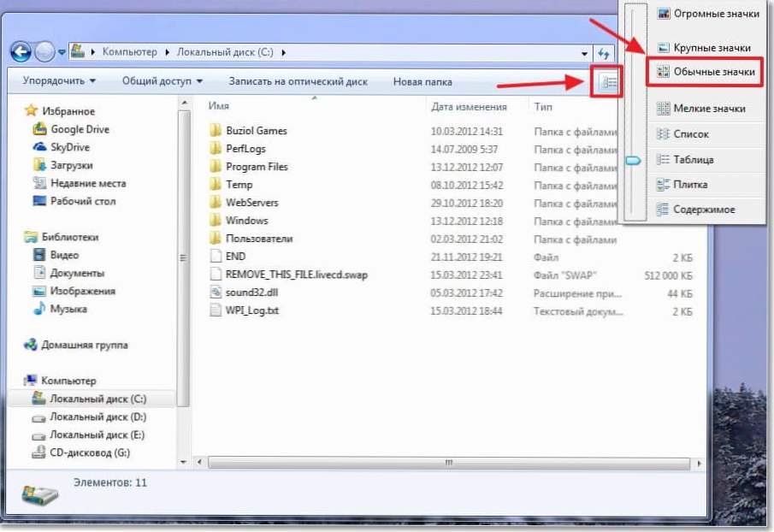The height and width of the screenshot is (532, 774).
Task: Sort by the Тип column header
Action: tap(543, 107)
